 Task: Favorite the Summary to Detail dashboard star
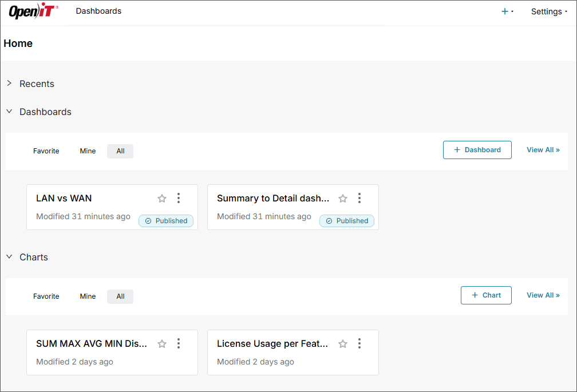coord(342,199)
